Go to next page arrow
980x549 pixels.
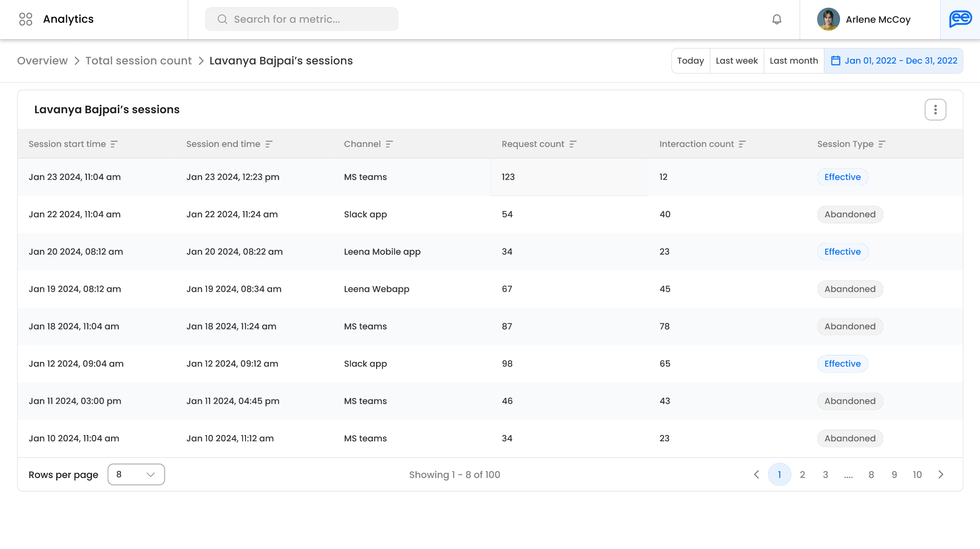tap(941, 475)
